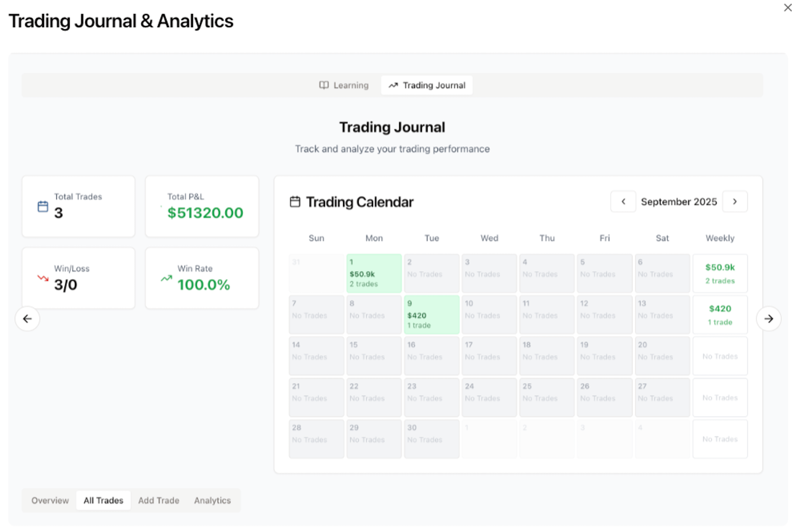Viewport: 792px width, 532px height.
Task: Select September 15 calendar day
Action: coord(374,356)
